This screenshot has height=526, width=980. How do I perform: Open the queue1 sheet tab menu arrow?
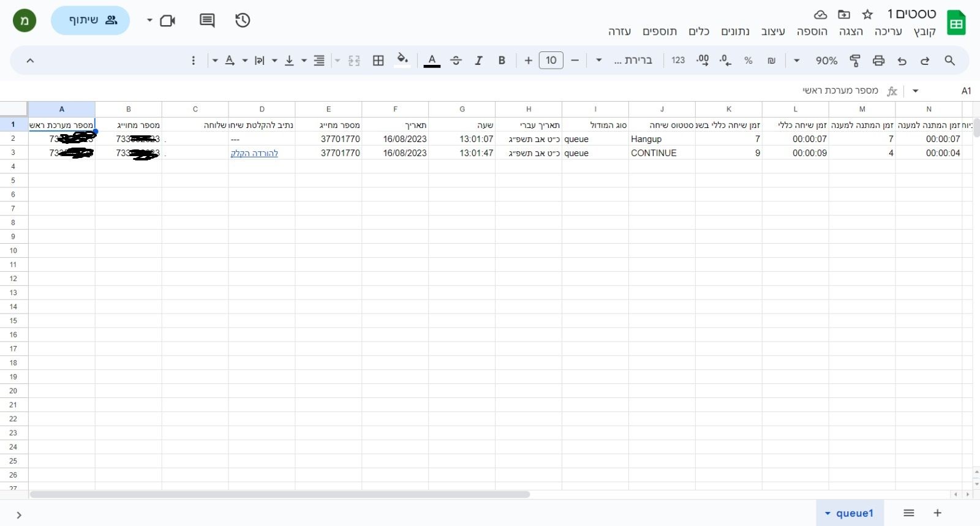pos(827,513)
